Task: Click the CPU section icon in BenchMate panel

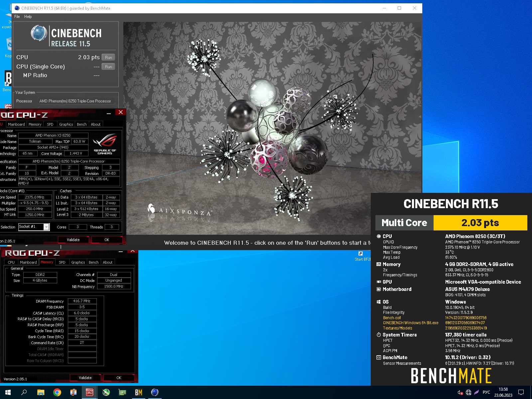Action: (x=379, y=236)
